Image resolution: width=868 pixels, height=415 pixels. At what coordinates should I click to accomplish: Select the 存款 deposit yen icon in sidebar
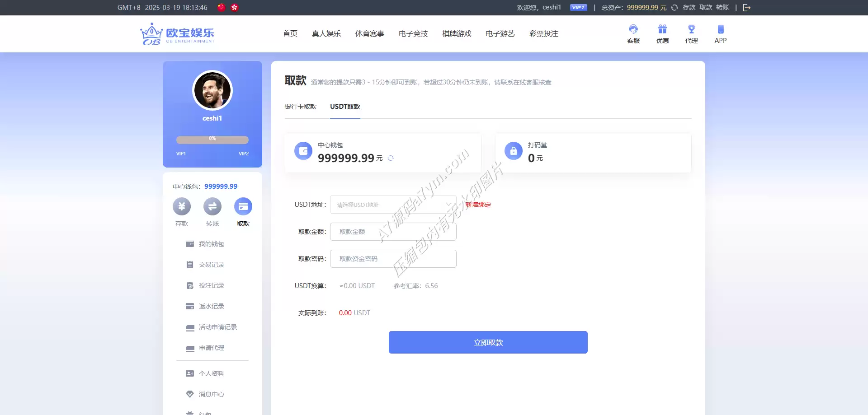(182, 206)
